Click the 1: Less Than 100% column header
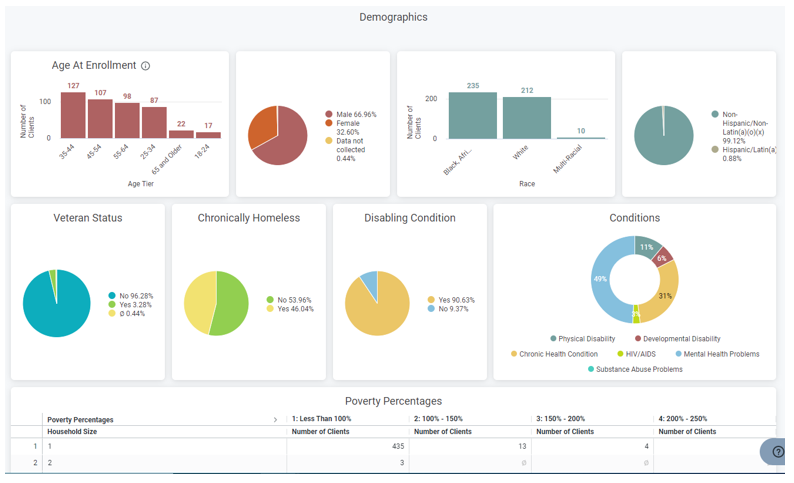 coord(322,419)
